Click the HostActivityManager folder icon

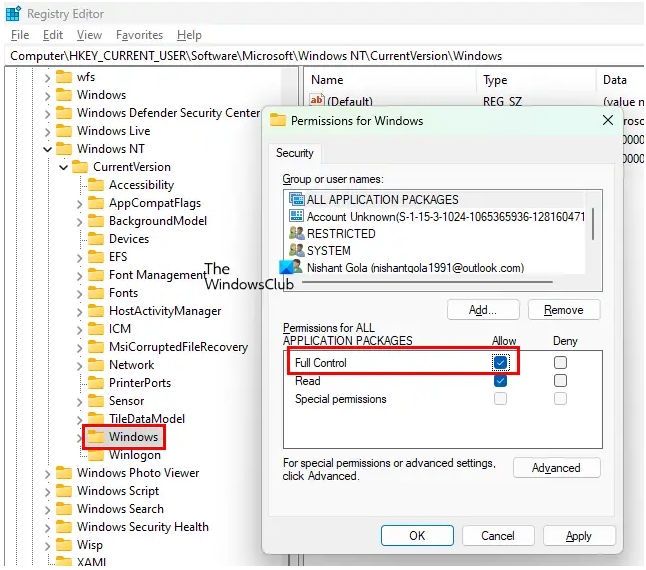pos(96,311)
